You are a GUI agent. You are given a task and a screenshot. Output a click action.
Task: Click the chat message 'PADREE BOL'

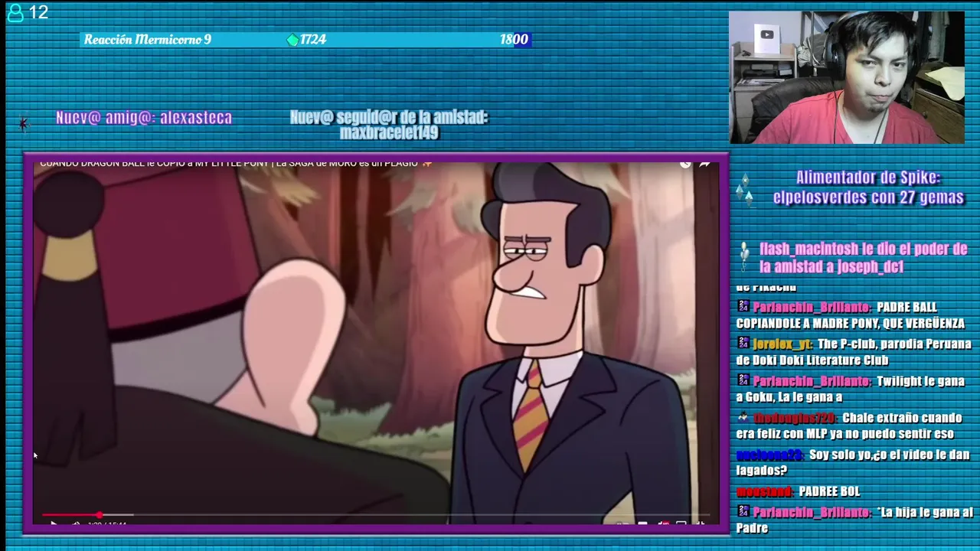(x=829, y=491)
